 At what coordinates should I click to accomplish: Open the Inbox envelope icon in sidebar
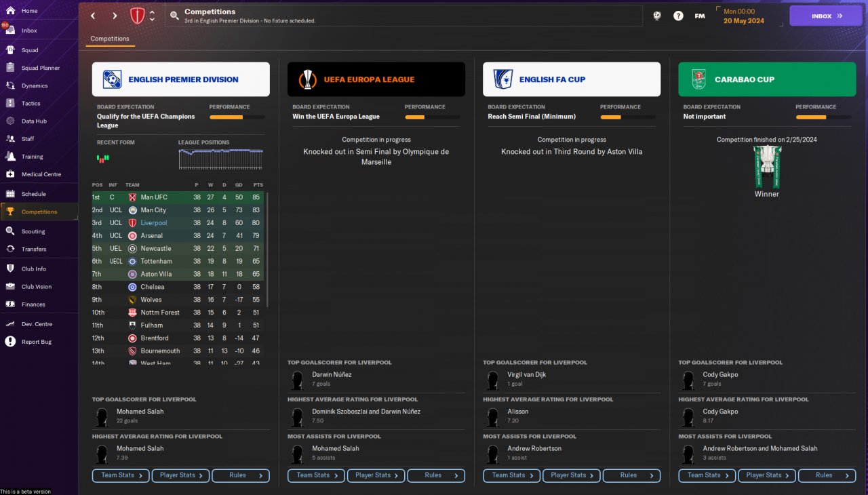(10, 31)
